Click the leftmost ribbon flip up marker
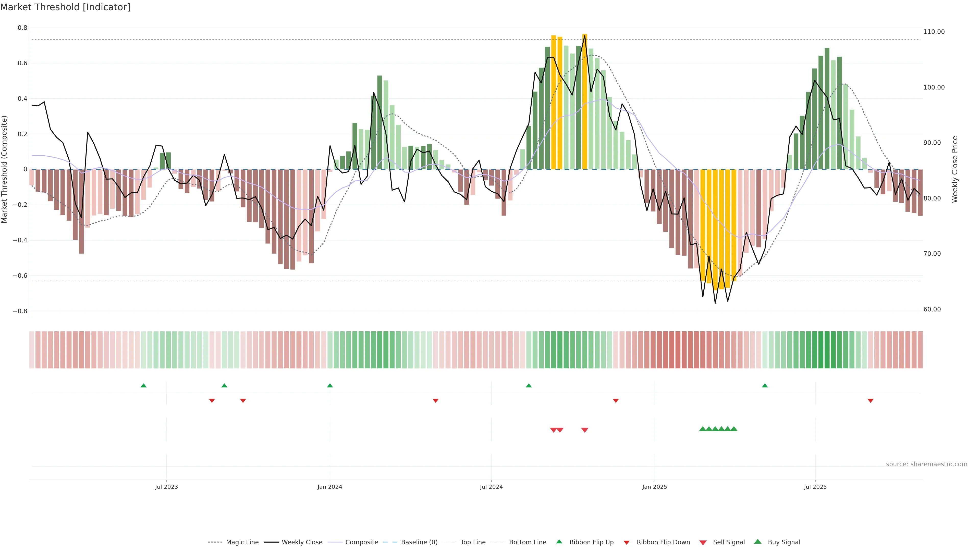The image size is (980, 551). pyautogui.click(x=143, y=386)
